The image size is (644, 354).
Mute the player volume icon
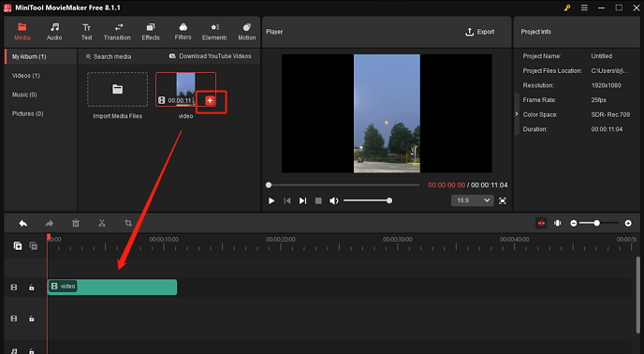[x=334, y=200]
